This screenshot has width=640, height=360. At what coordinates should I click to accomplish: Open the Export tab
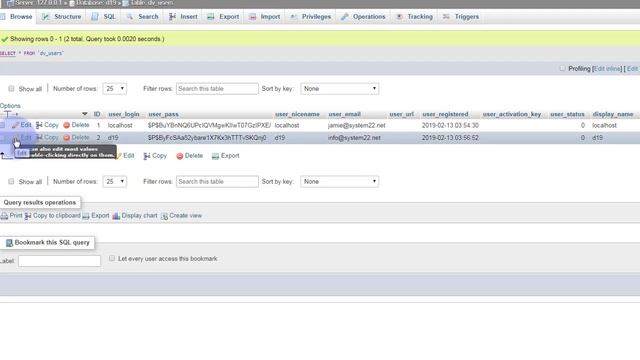(x=223, y=17)
